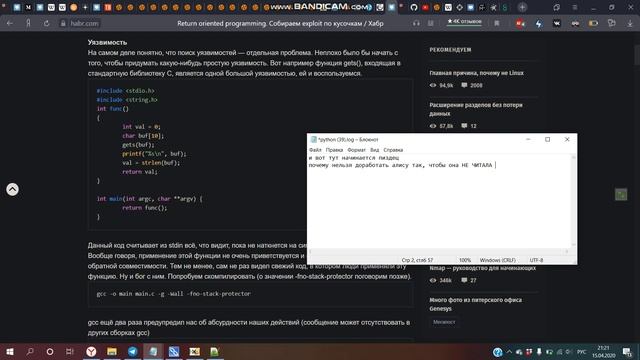Open Notepad 'Вид' menu
This screenshot has width=640, height=360.
pos(374,150)
